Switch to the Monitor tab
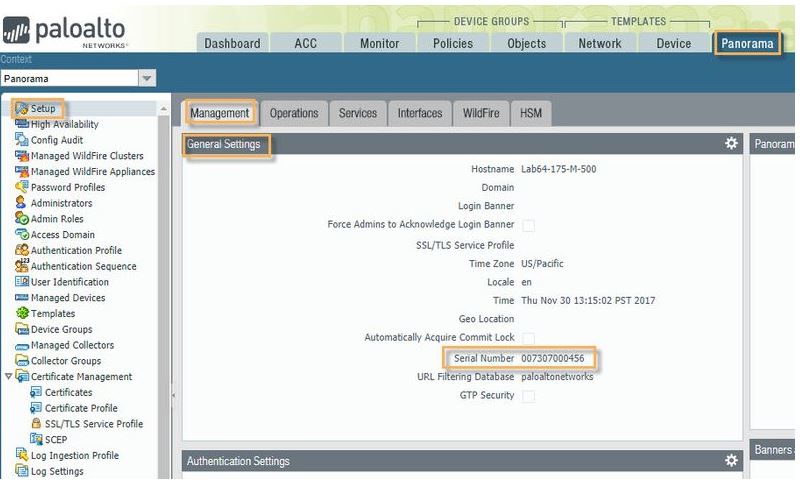The width and height of the screenshot is (800, 486). tap(379, 43)
